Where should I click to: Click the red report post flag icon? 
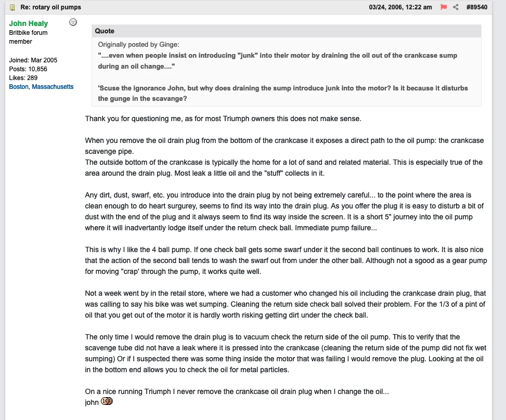(444, 7)
